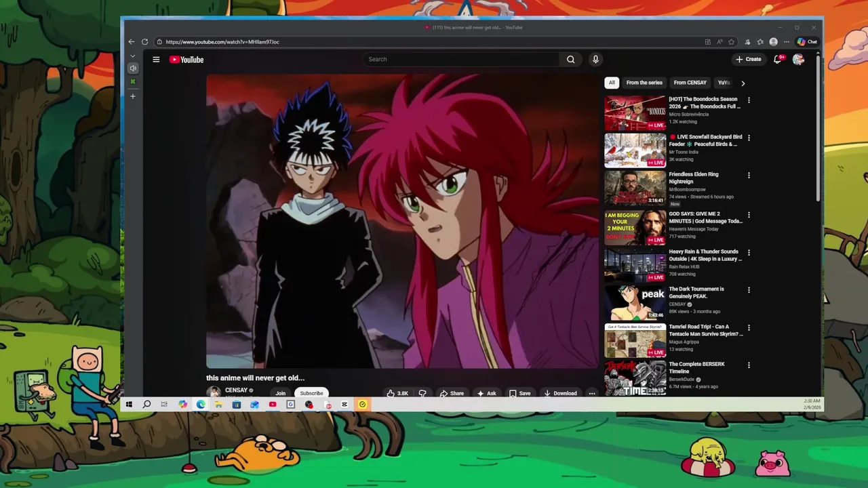
Task: Open the CENSAY channel avatar
Action: [214, 392]
